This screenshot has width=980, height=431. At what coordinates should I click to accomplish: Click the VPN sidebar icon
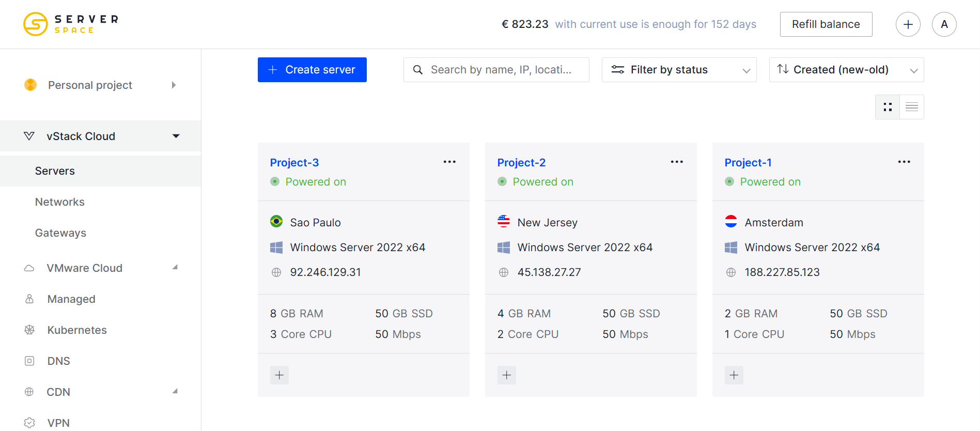click(29, 423)
